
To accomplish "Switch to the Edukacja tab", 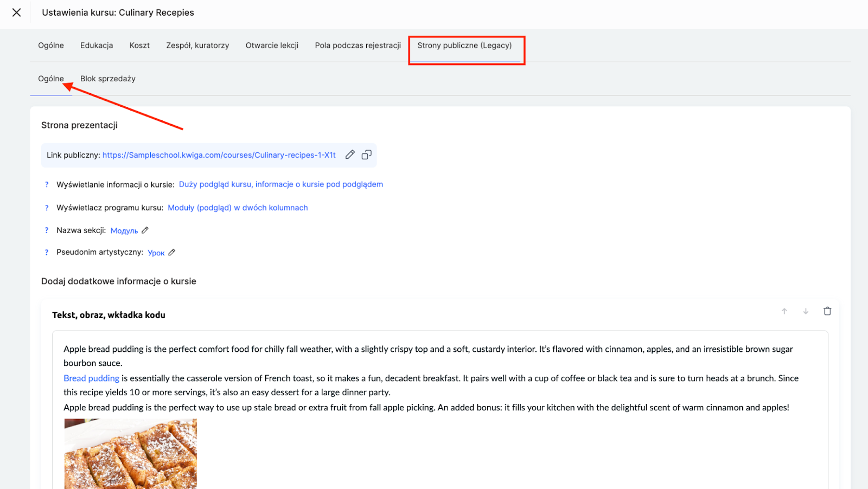I will 97,46.
